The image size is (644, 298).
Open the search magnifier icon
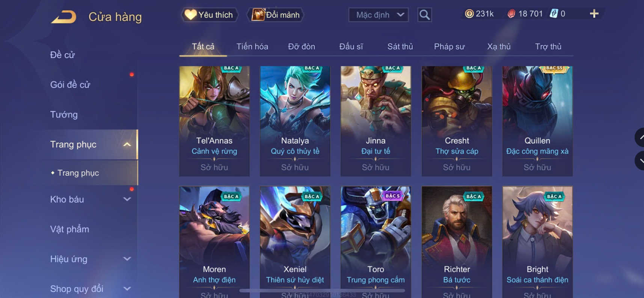tap(424, 15)
